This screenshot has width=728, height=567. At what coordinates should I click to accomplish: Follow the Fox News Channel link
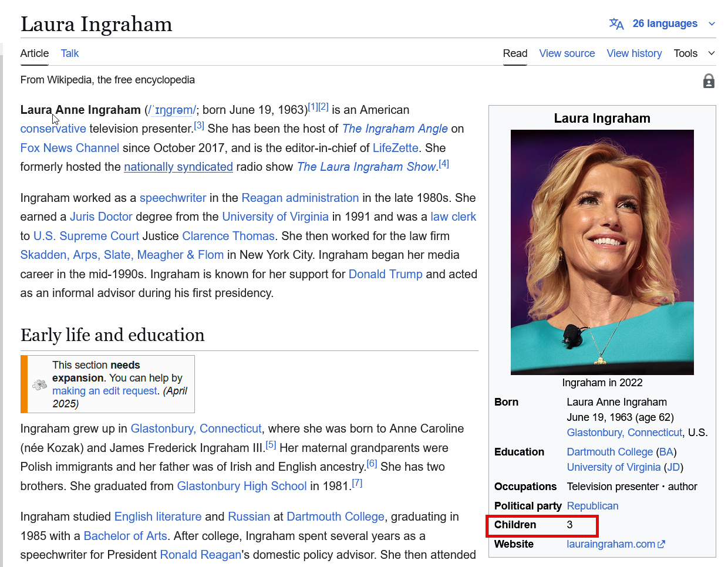click(70, 148)
